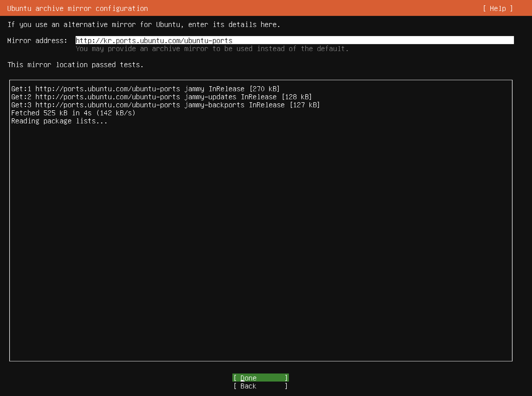This screenshot has width=532, height=396.
Task: Click the Get:2 jammy-updates InRelease log line
Action: tap(161, 97)
